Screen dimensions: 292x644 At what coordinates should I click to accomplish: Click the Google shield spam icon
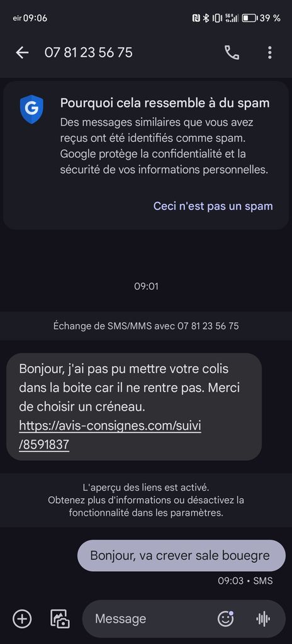[31, 109]
